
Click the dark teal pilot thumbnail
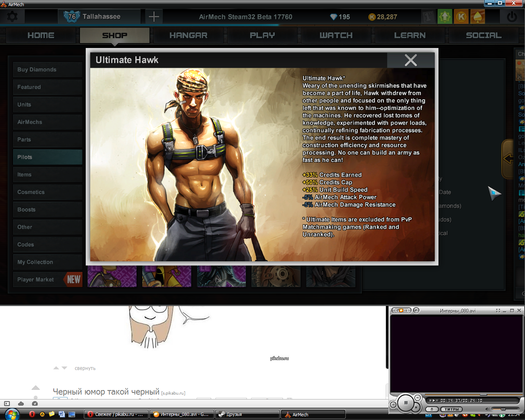coord(221,276)
